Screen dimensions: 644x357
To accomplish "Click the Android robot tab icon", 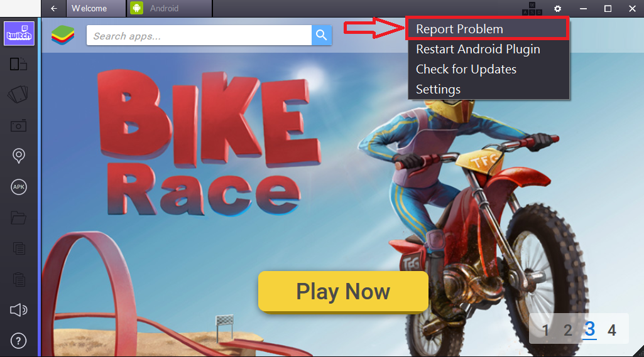I will click(137, 8).
